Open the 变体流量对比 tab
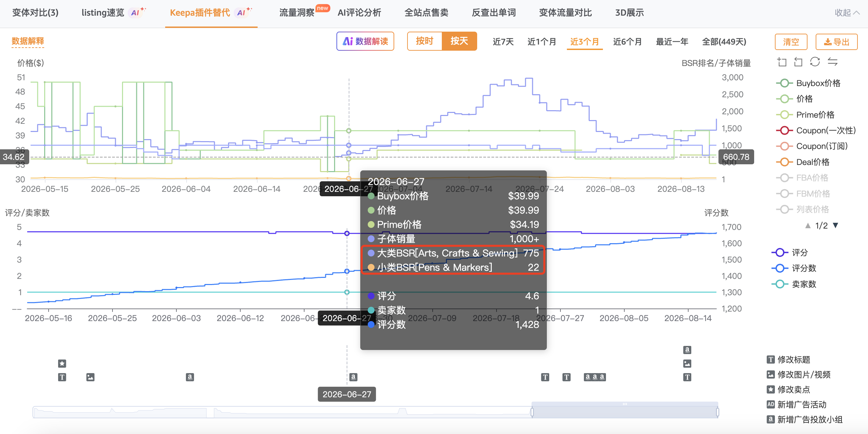The height and width of the screenshot is (434, 868). coord(566,13)
